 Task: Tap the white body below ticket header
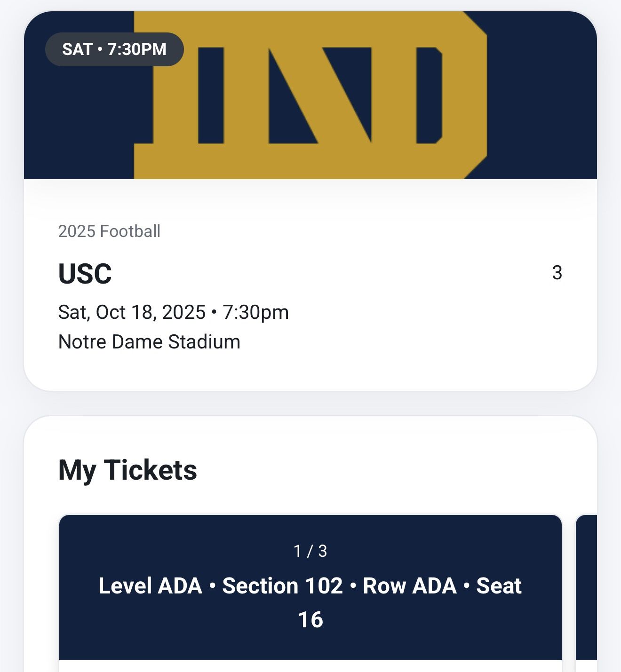tap(310, 666)
